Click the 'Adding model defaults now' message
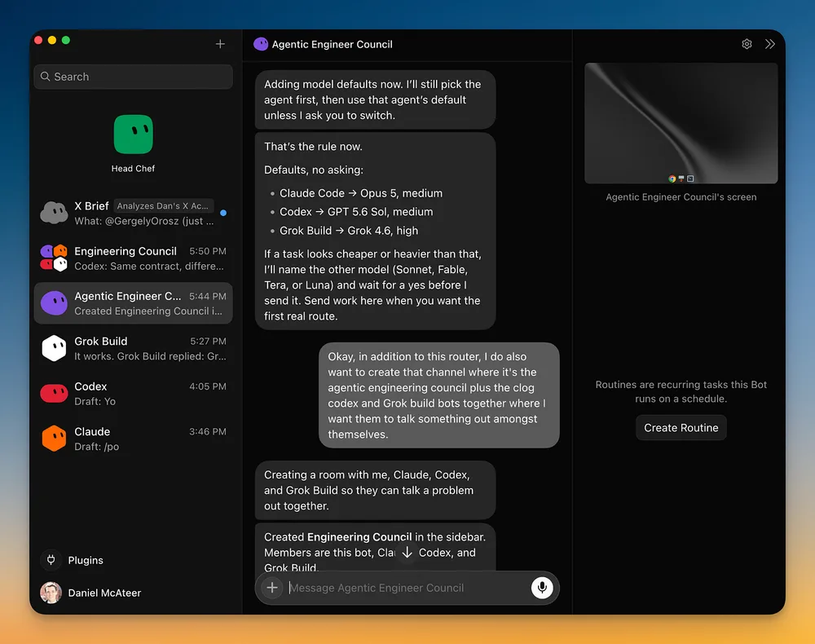Image resolution: width=815 pixels, height=644 pixels. (x=375, y=99)
